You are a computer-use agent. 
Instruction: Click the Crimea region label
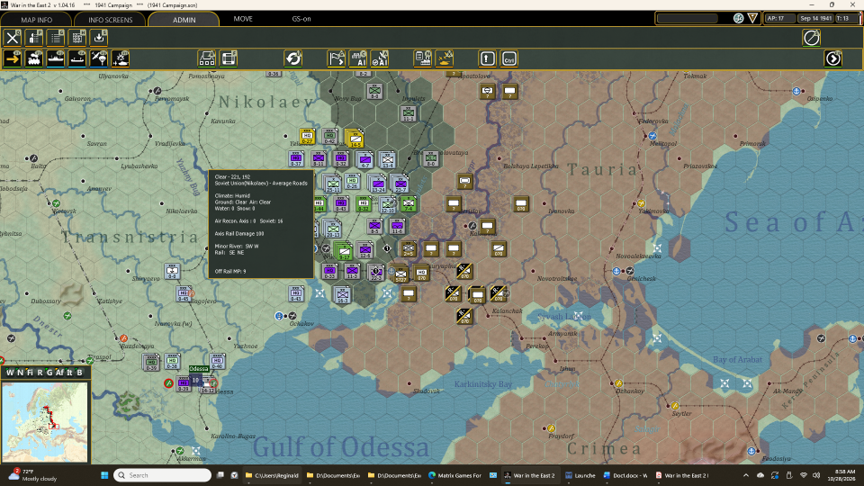click(x=604, y=449)
